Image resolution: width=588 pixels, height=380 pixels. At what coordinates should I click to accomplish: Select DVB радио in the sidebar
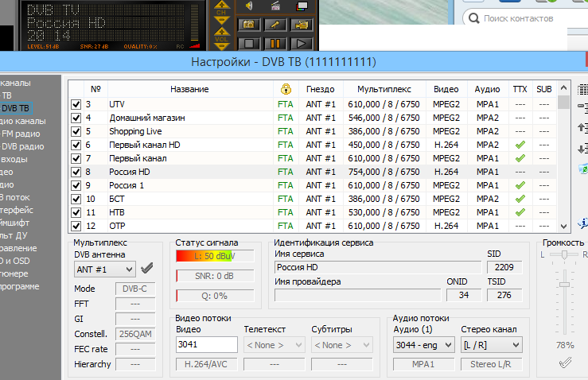click(x=22, y=146)
